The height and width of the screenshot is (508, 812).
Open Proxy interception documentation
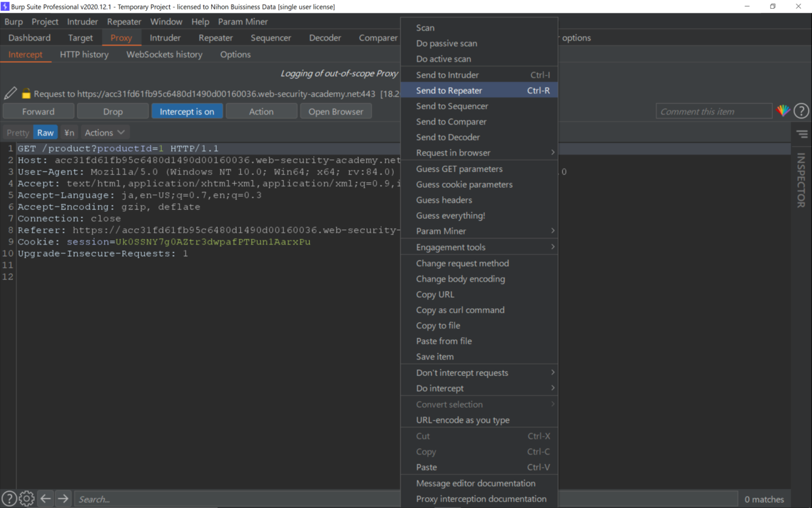tap(479, 499)
